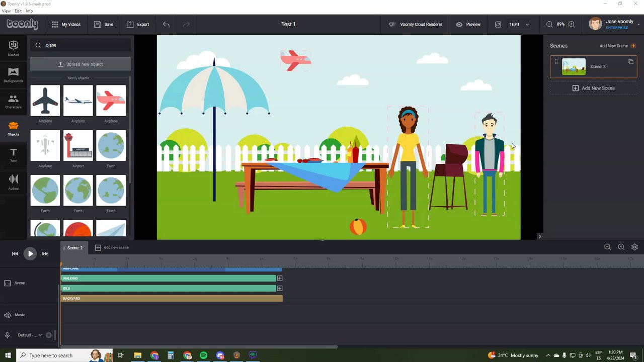Expand the IDLE track with plus icon

pos(280,288)
